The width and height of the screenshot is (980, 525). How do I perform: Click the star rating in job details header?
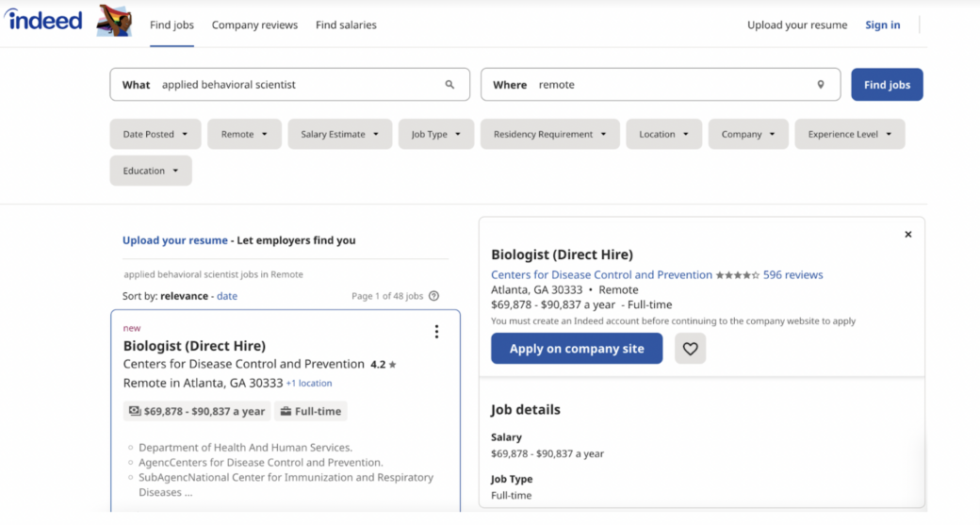737,275
